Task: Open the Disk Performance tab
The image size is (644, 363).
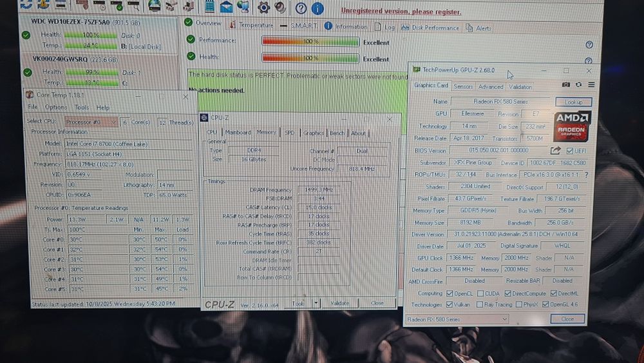Action: [430, 28]
